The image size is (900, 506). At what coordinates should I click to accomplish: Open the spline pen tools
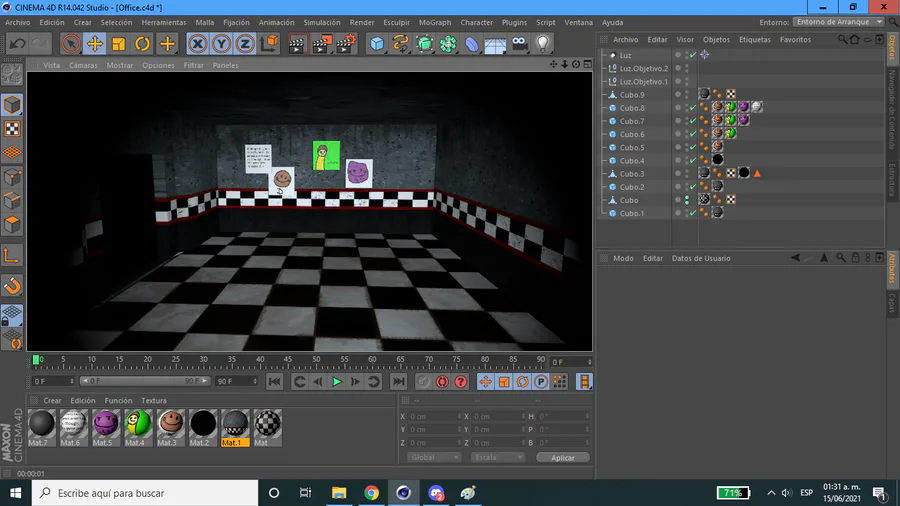click(400, 44)
